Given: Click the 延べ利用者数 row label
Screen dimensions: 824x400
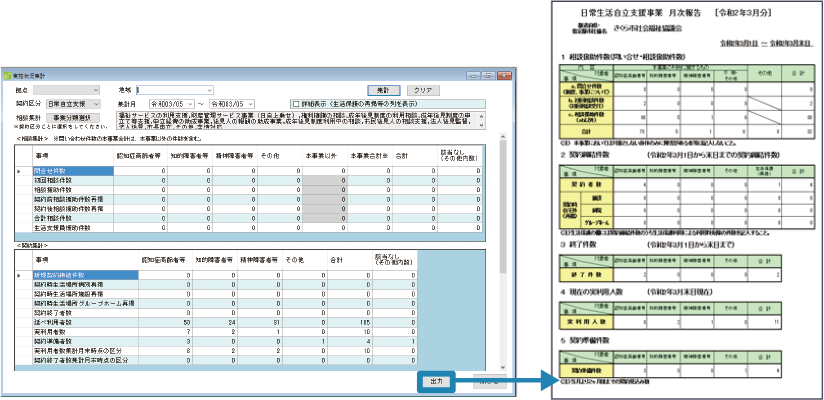Looking at the screenshot, I should click(x=56, y=322).
